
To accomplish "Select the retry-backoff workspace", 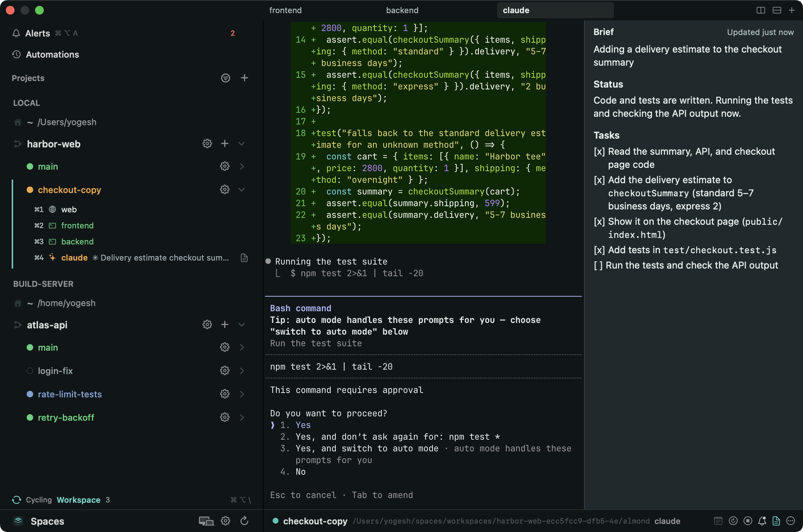I will pos(66,417).
